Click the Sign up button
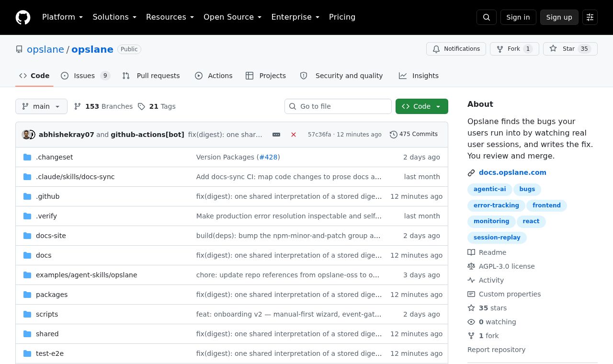The width and height of the screenshot is (613, 364). (559, 17)
